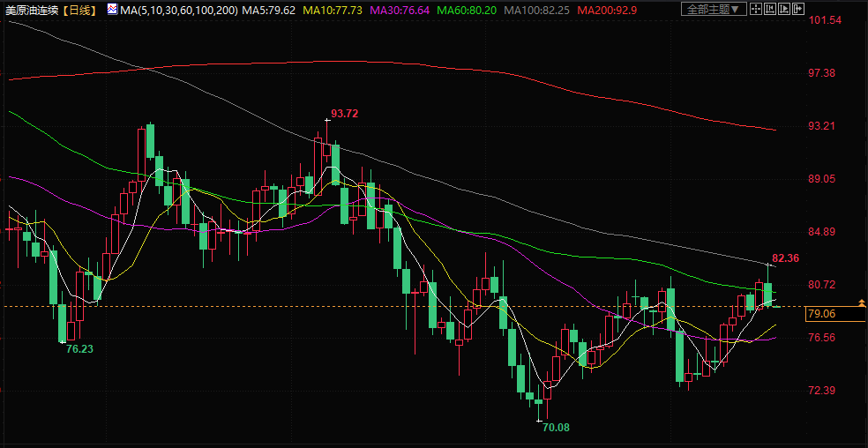The image size is (868, 448).
Task: Click the 美原油连续 instrument title
Action: point(34,10)
